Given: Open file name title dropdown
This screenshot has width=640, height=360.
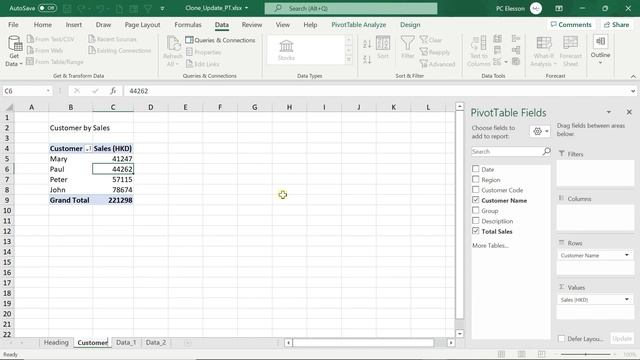Looking at the screenshot, I should 247,8.
